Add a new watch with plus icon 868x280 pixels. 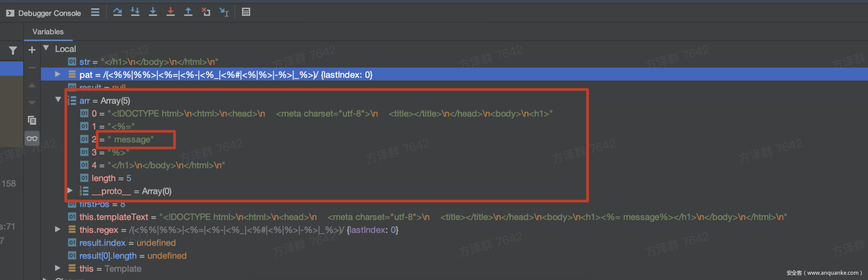pyautogui.click(x=32, y=50)
